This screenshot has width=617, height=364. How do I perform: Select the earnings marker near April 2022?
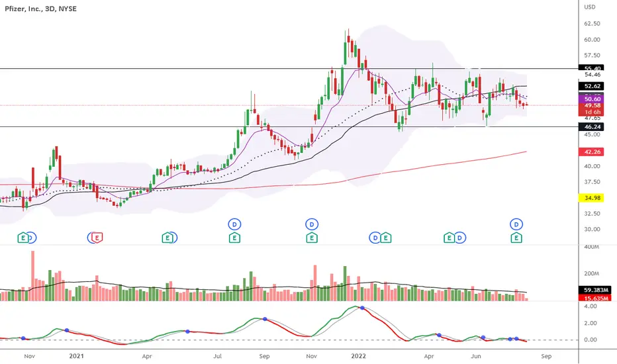point(449,238)
